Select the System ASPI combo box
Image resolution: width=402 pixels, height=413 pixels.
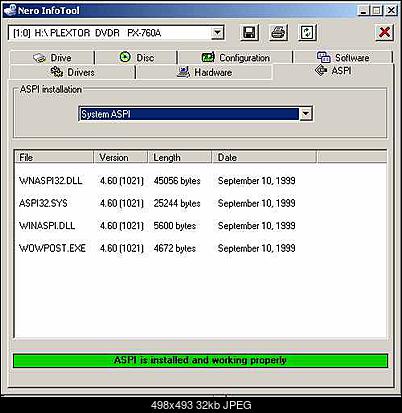(195, 114)
